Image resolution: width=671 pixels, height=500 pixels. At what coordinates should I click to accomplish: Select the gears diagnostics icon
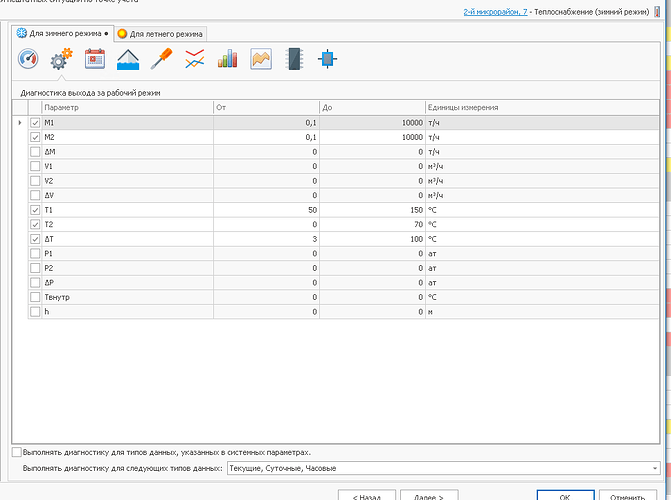(61, 60)
